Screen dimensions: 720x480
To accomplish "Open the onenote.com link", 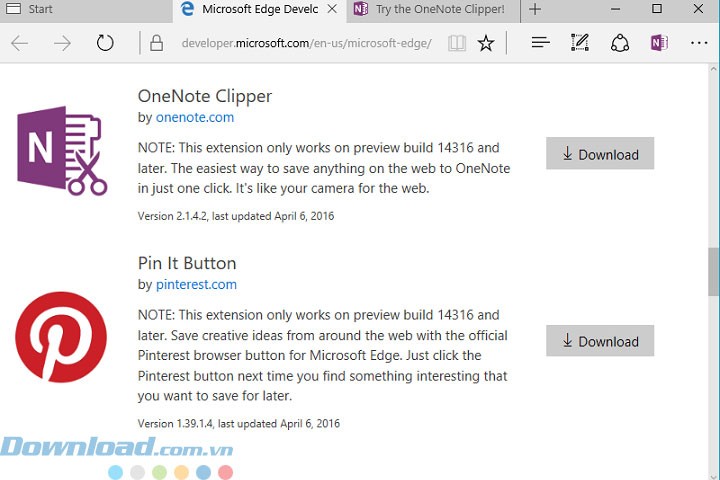I will click(x=195, y=117).
